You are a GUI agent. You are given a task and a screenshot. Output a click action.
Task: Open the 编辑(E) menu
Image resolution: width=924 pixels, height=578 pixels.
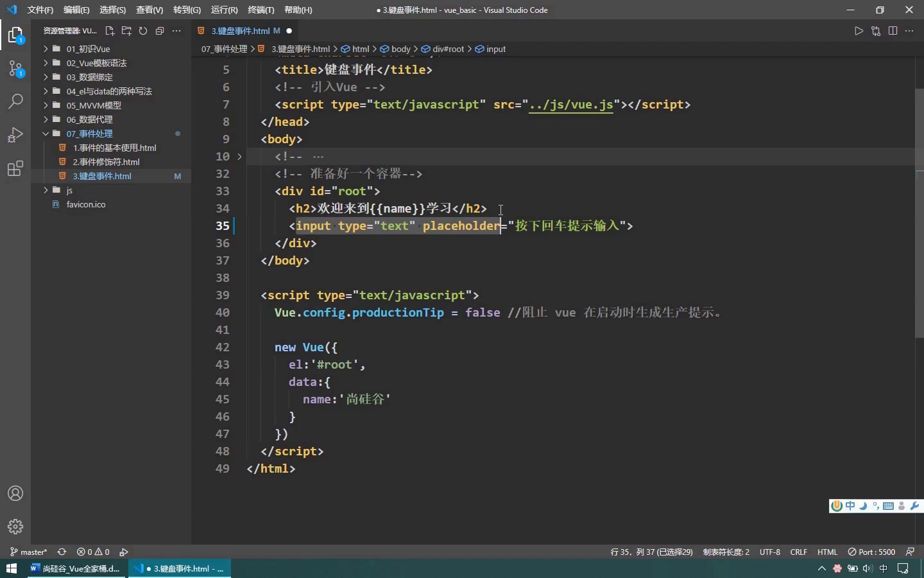76,10
